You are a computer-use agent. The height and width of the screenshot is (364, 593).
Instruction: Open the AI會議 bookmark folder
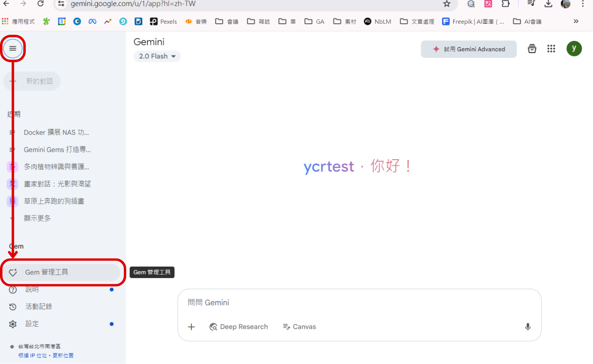coord(528,21)
